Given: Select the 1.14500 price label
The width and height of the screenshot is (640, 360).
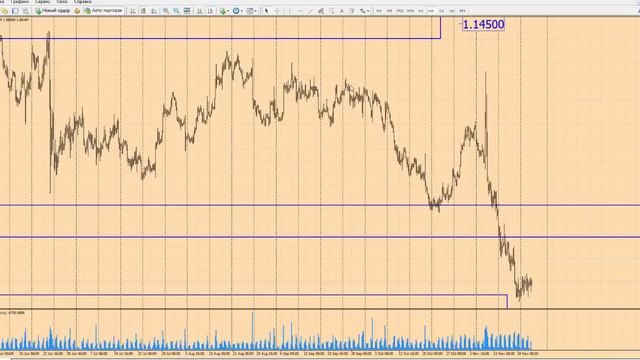Looking at the screenshot, I should coord(483,24).
